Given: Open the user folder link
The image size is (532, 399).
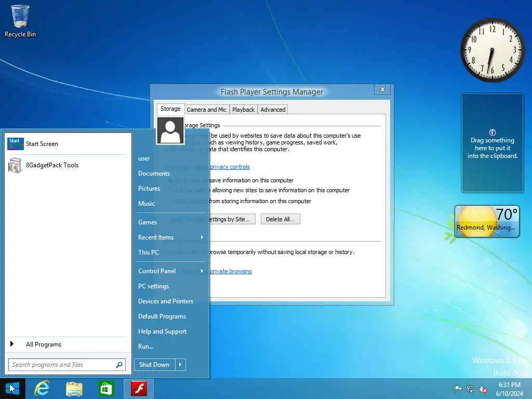Looking at the screenshot, I should click(x=144, y=158).
